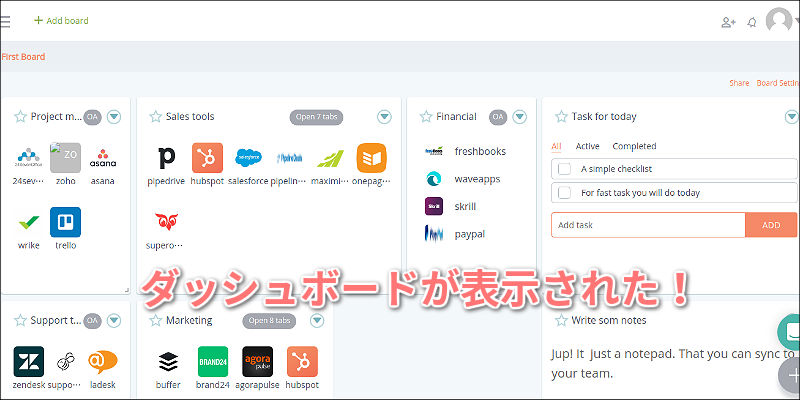Click the Add task input field
The image size is (800, 400).
pyautogui.click(x=648, y=225)
